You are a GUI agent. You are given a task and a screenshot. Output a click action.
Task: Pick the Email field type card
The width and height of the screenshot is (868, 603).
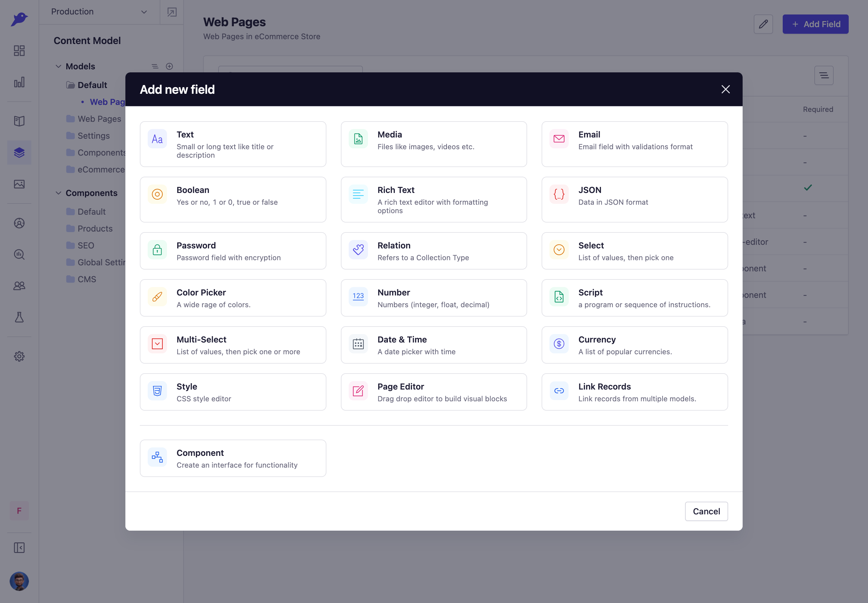634,144
